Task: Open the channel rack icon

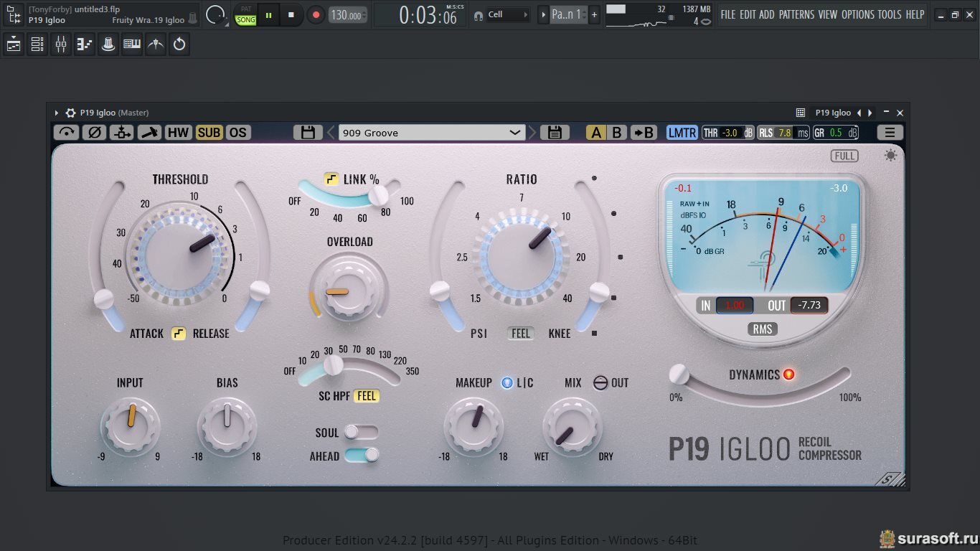Action: click(37, 44)
